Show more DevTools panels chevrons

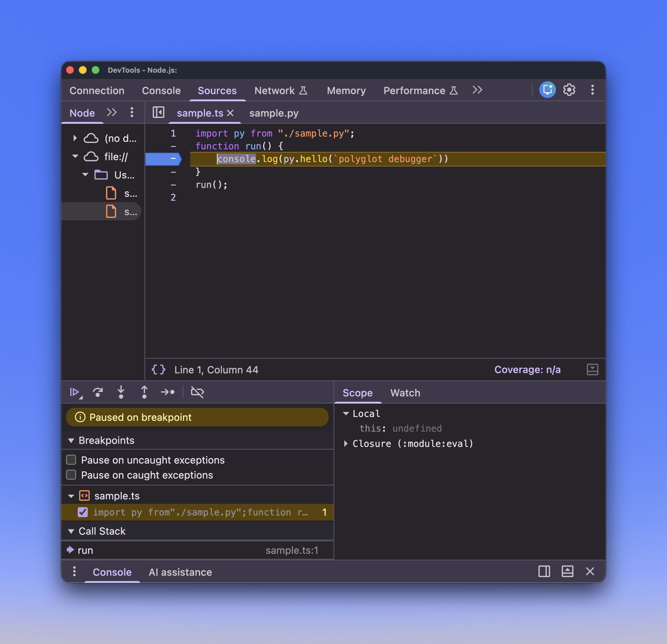(477, 90)
